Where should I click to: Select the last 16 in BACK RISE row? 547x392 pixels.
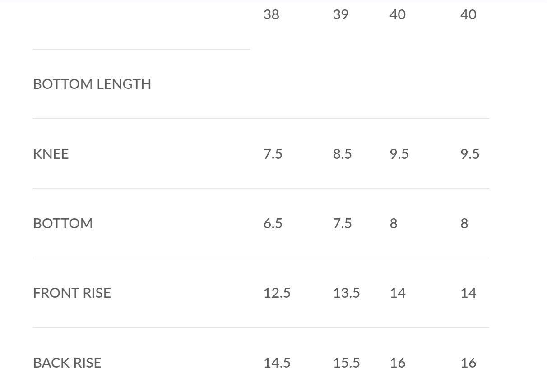click(x=468, y=363)
